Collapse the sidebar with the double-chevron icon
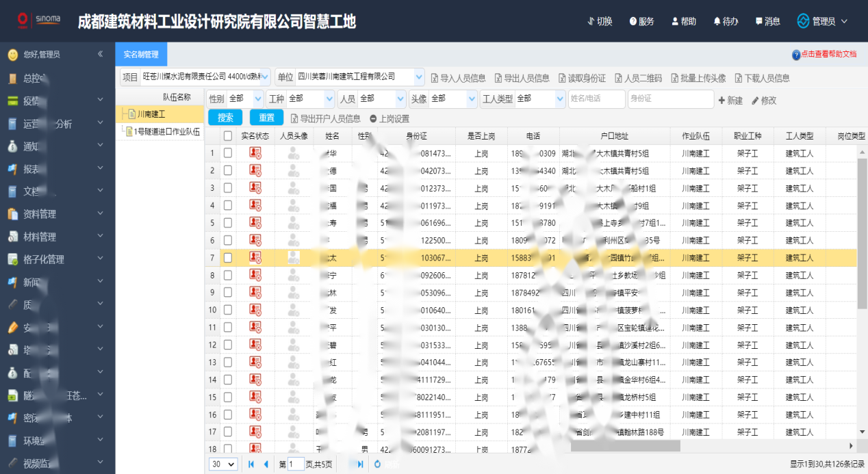The height and width of the screenshot is (474, 868). pyautogui.click(x=100, y=53)
